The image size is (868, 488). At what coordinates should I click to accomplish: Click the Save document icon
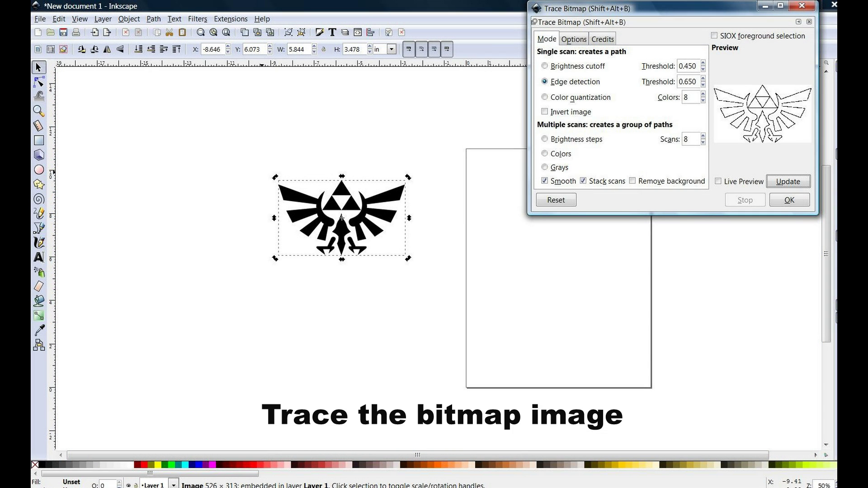(x=63, y=32)
